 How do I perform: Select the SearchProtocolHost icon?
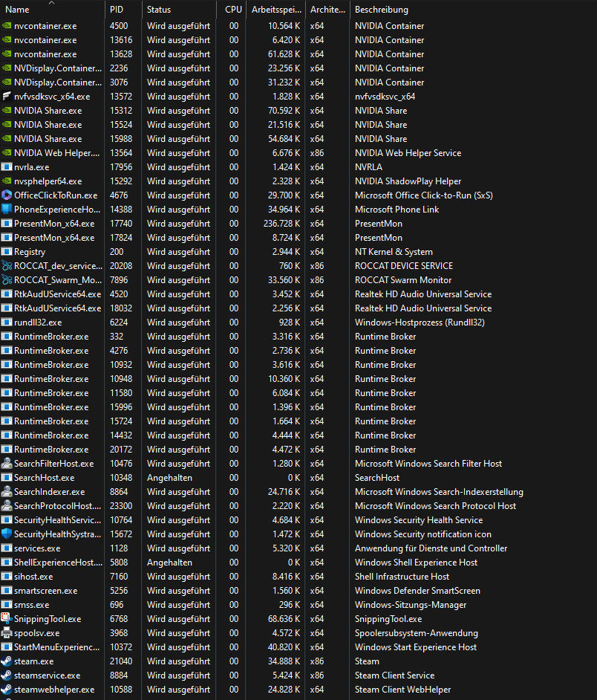coord(6,506)
